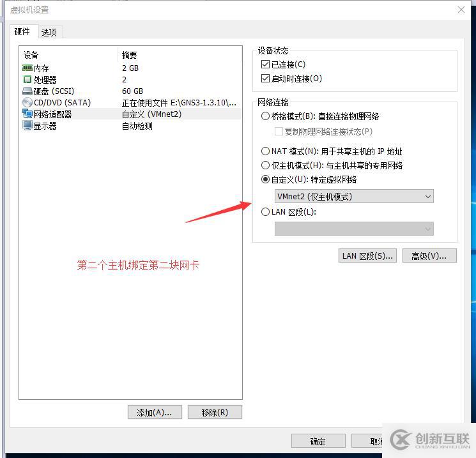Viewport: 476px width, 458px height.
Task: Click the 高级(V)... button
Action: 429,256
